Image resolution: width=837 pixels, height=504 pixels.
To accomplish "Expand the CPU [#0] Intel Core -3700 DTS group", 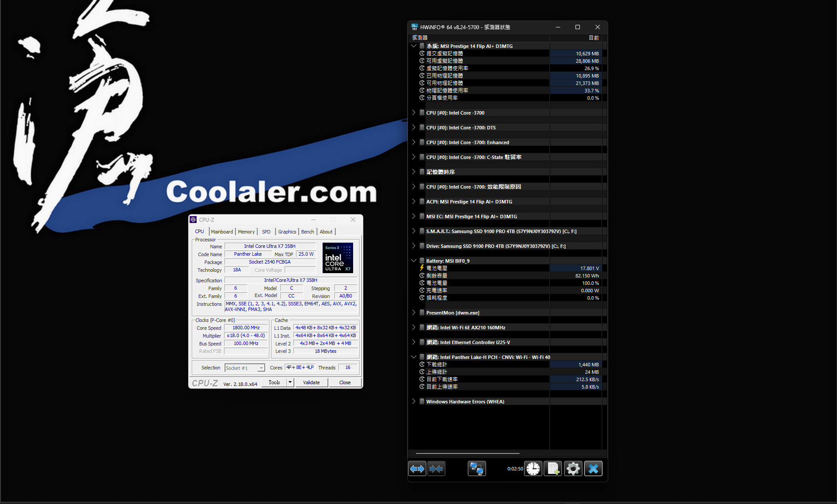I will pyautogui.click(x=414, y=128).
